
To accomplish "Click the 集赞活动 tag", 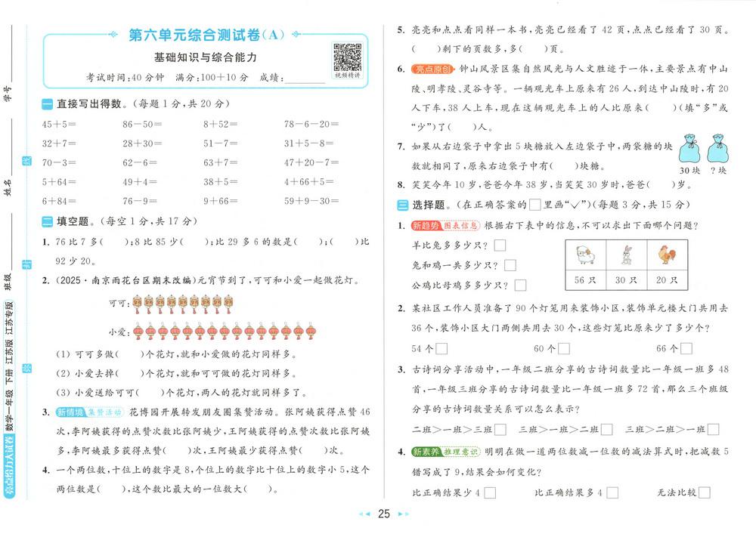I will (x=105, y=412).
